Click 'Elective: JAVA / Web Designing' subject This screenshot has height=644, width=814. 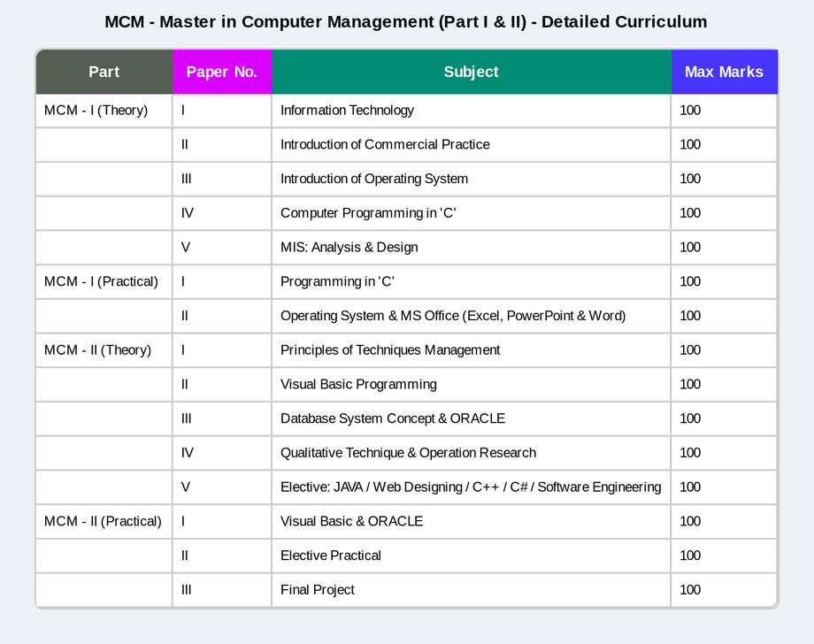pyautogui.click(x=471, y=487)
